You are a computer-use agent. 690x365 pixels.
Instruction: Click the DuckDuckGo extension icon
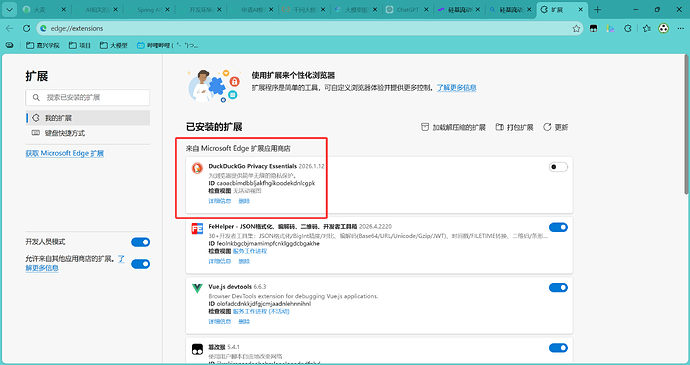click(x=197, y=168)
